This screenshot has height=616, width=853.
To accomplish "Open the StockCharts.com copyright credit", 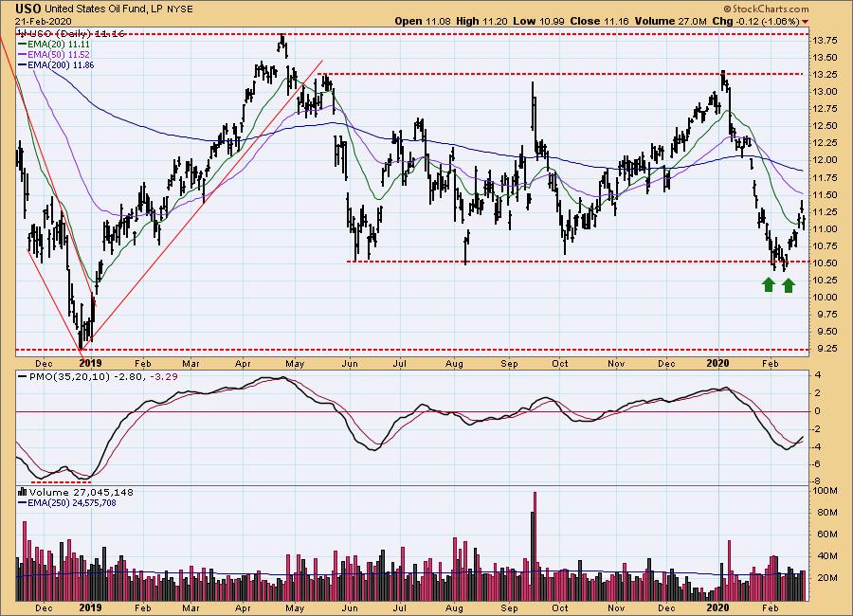I will 766,9.
